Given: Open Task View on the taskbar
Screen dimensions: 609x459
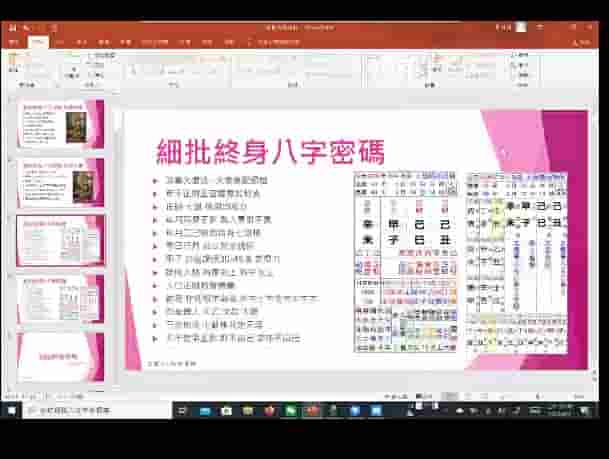Looking at the screenshot, I should pos(182,410).
